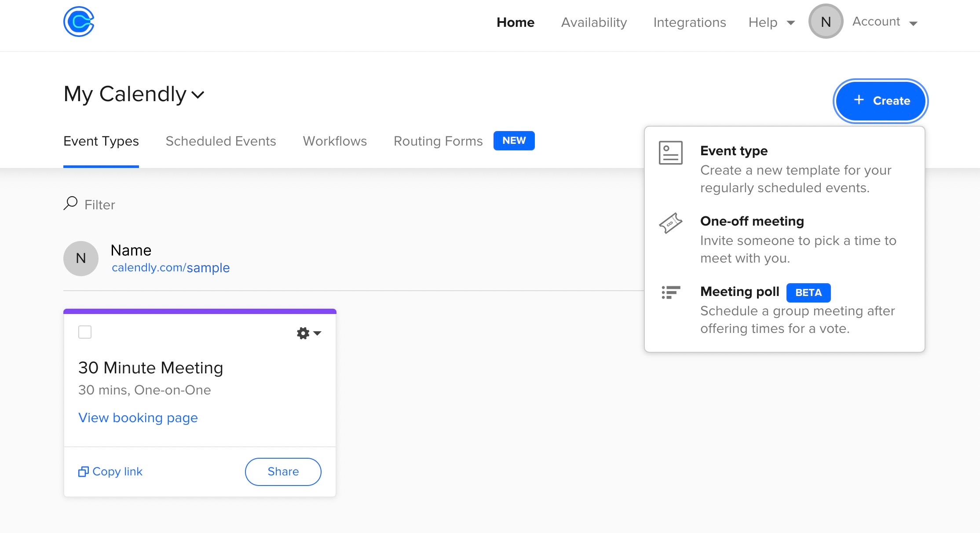
Task: Open the Integrations page
Action: pos(690,22)
